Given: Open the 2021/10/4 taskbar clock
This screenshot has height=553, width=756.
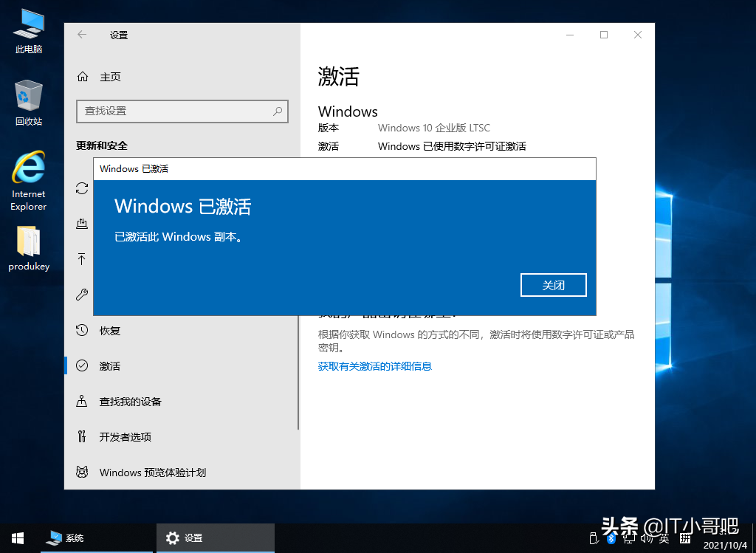Looking at the screenshot, I should tap(725, 539).
